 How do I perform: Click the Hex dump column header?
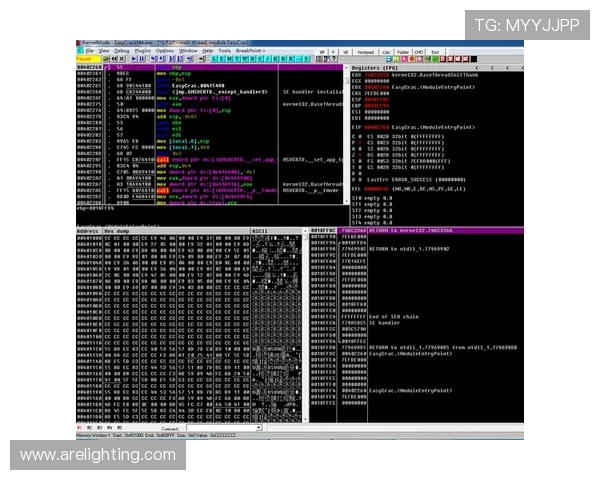120,230
